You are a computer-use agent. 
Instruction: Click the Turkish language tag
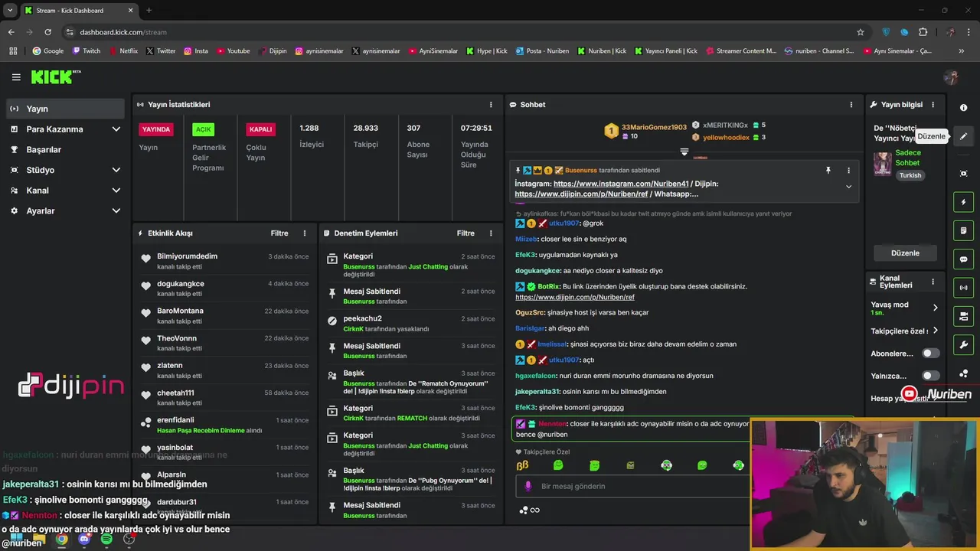coord(910,175)
